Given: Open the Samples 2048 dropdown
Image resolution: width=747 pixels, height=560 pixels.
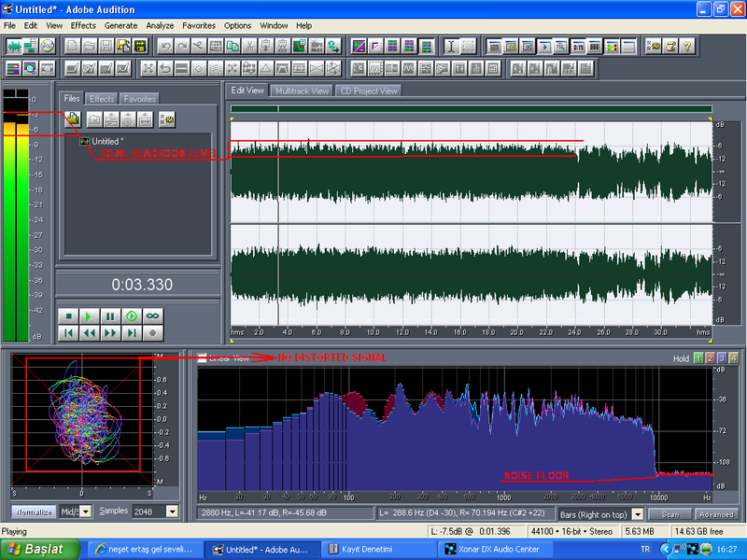Looking at the screenshot, I should click(x=171, y=511).
